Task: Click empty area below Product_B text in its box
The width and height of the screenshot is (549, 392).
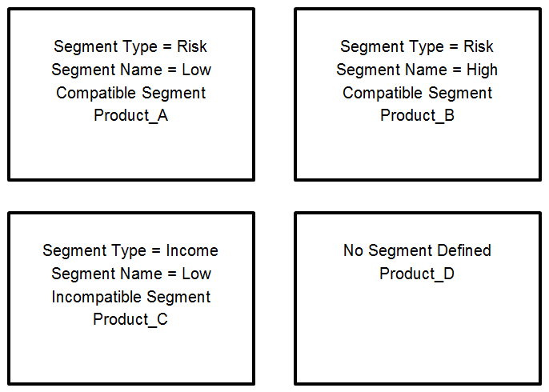Action: [418, 150]
